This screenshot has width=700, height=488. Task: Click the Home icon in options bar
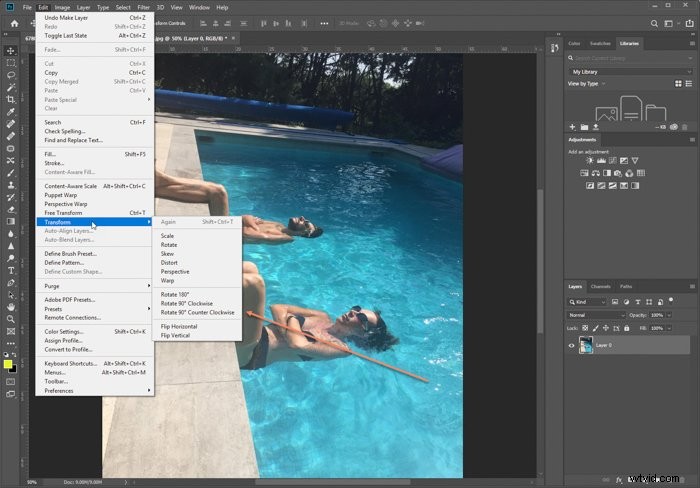[x=15, y=23]
